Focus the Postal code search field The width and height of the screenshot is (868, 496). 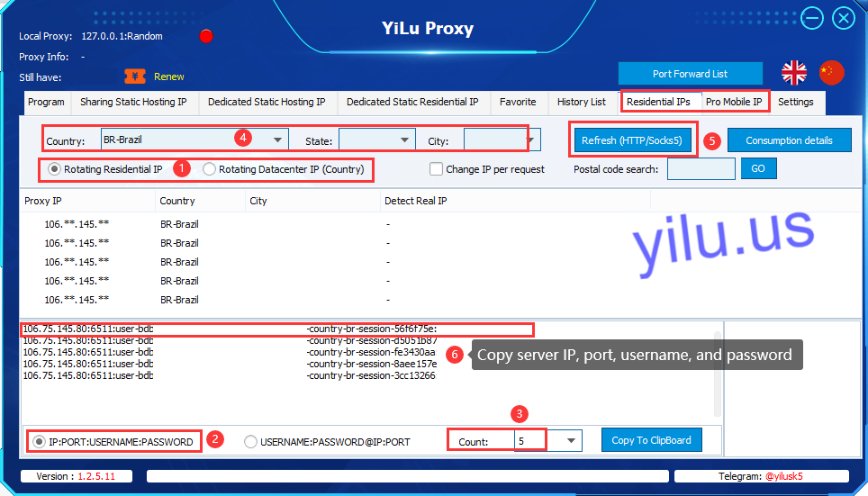(x=701, y=169)
